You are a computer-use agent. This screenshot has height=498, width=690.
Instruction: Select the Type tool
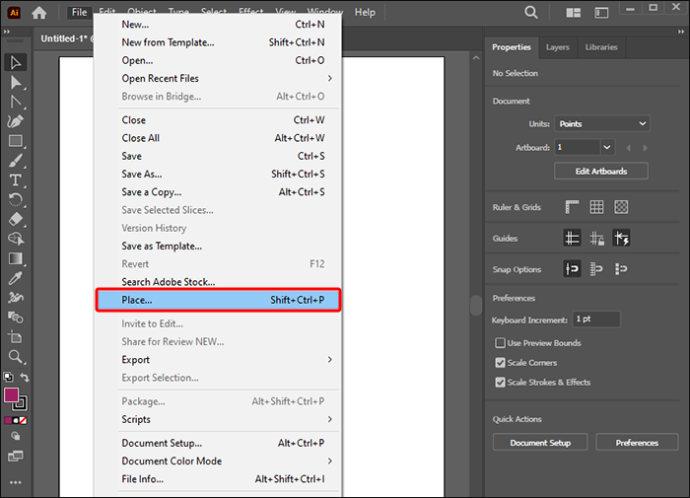pos(15,180)
